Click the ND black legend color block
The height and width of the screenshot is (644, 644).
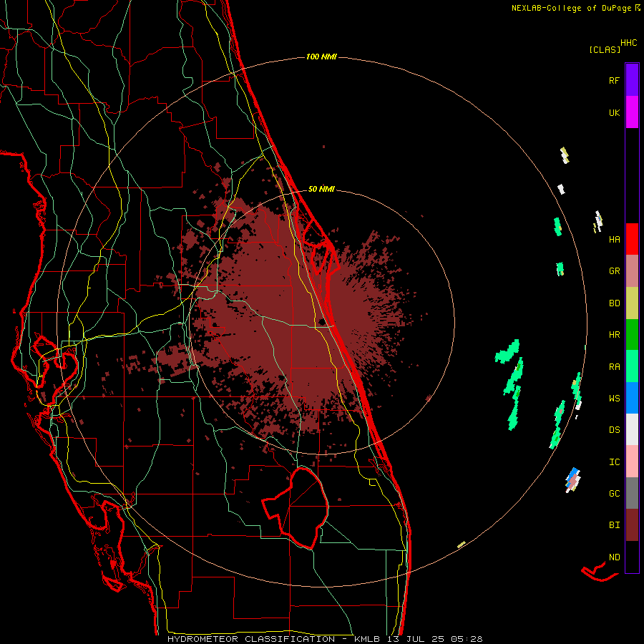coord(632,557)
